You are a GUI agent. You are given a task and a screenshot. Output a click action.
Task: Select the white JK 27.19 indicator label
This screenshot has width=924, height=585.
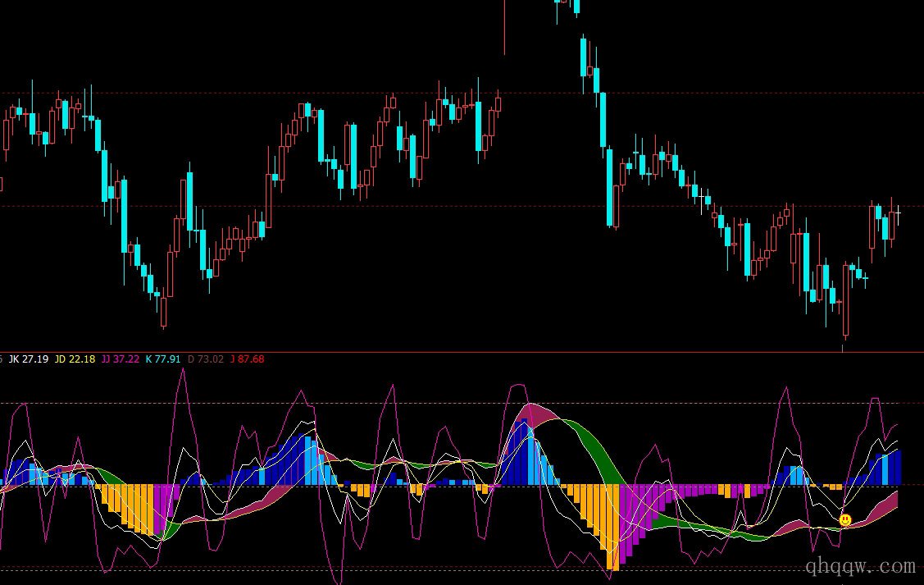tap(28, 359)
